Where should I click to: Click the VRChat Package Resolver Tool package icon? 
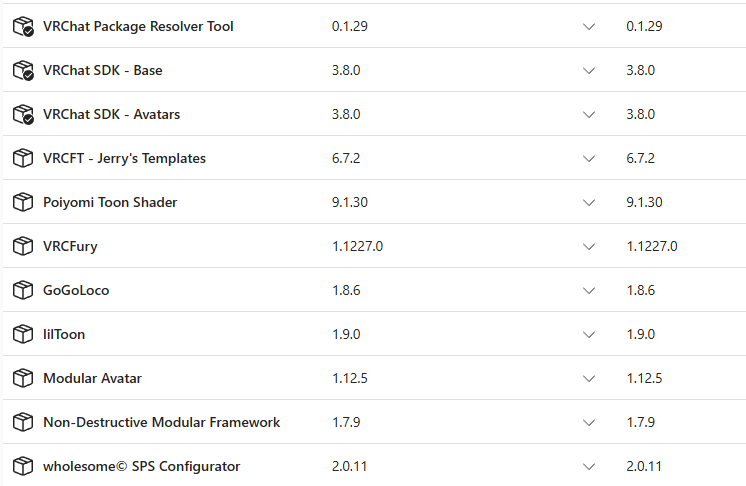[23, 26]
